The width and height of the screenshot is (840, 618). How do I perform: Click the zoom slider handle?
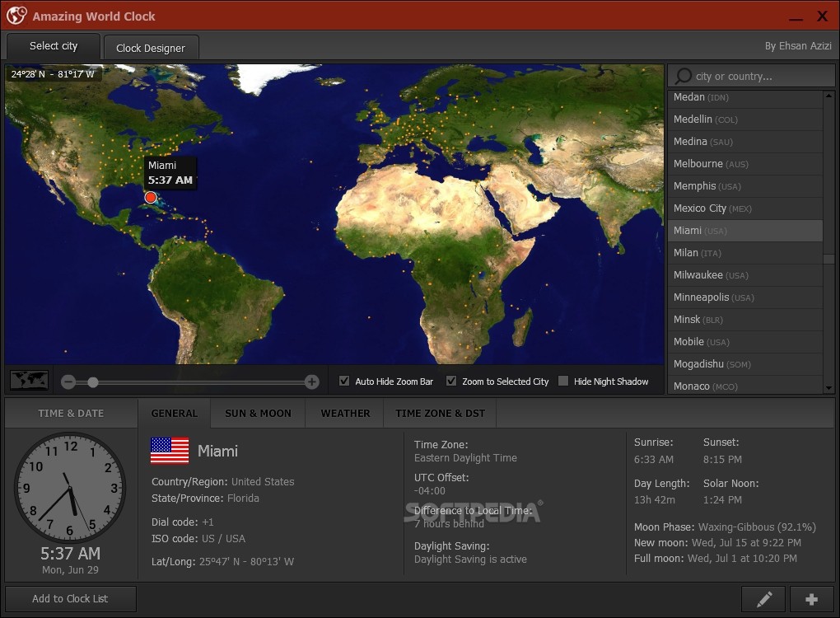[x=93, y=382]
